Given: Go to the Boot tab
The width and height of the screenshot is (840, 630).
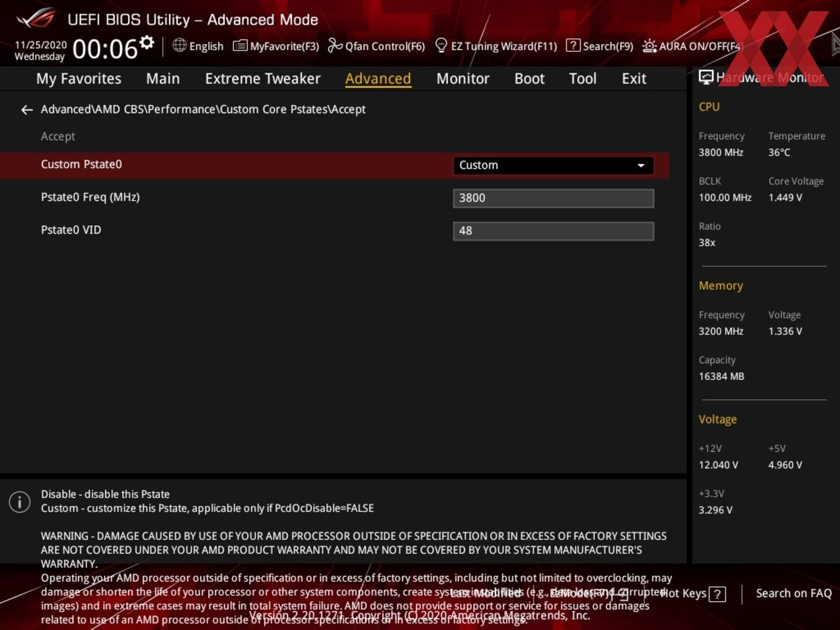Looking at the screenshot, I should click(x=529, y=78).
